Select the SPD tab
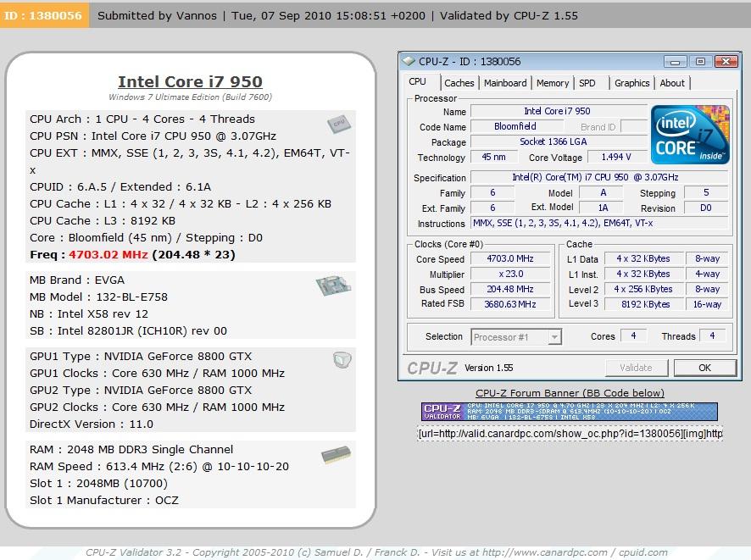 click(x=587, y=83)
